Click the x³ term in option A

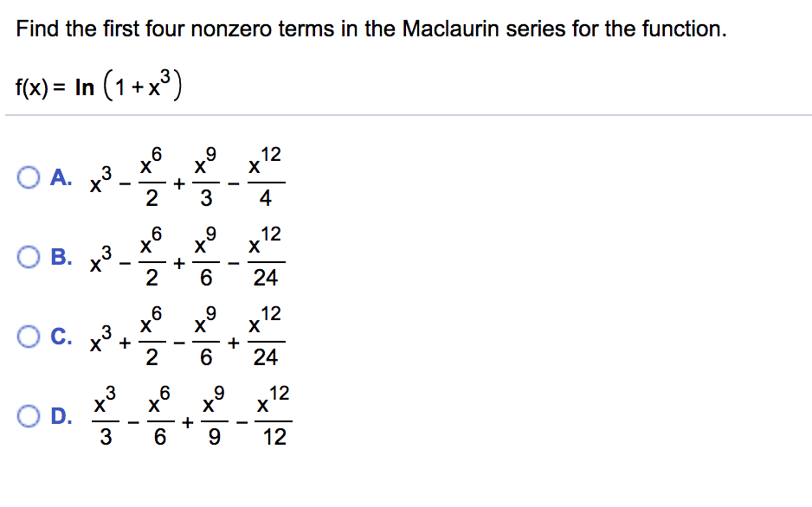(100, 180)
